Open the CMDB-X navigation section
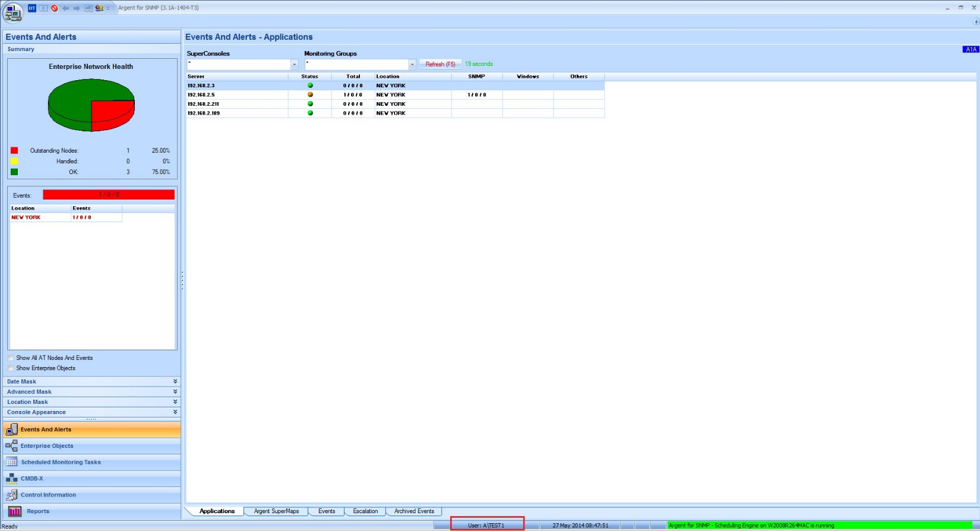The image size is (980, 531). pyautogui.click(x=31, y=479)
